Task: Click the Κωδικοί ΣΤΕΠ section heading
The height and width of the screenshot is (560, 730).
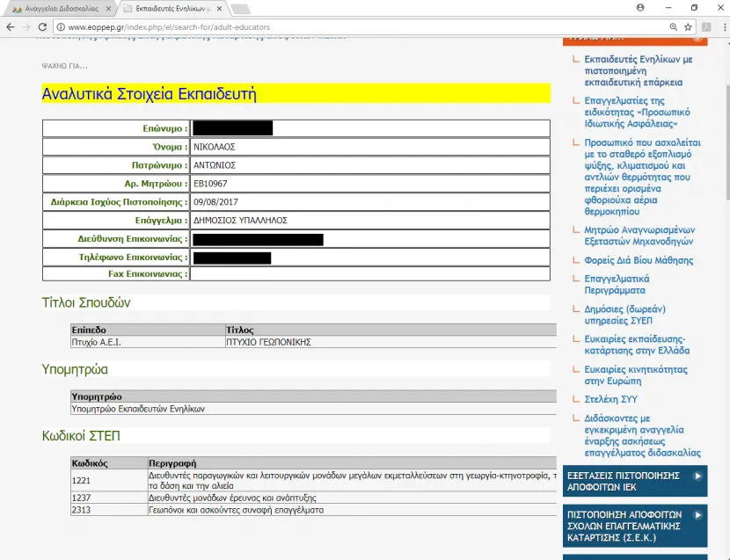Action: [x=81, y=436]
